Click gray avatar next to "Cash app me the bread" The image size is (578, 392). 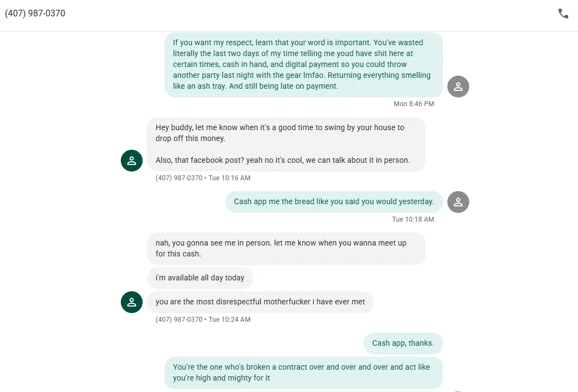point(458,202)
